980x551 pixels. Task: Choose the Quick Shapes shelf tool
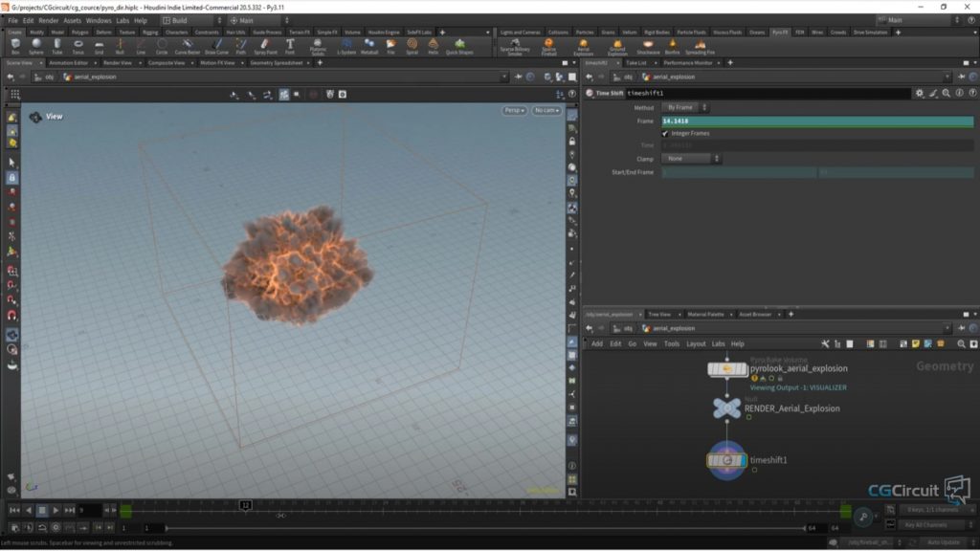click(459, 46)
